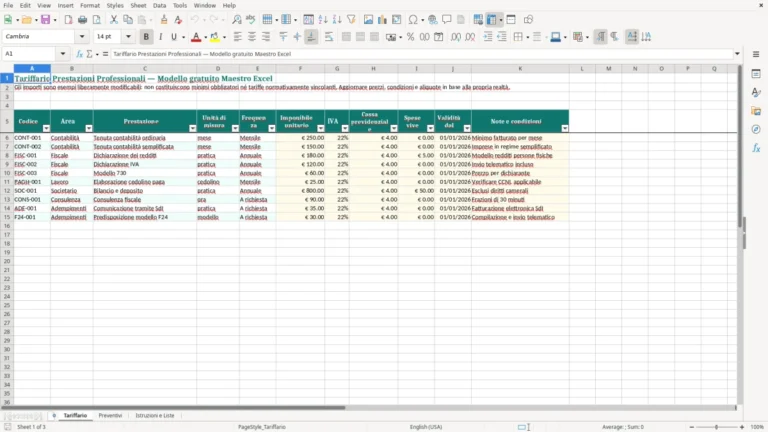Open Note e condizioni filter dropdown
This screenshot has height=432, width=768.
[565, 128]
